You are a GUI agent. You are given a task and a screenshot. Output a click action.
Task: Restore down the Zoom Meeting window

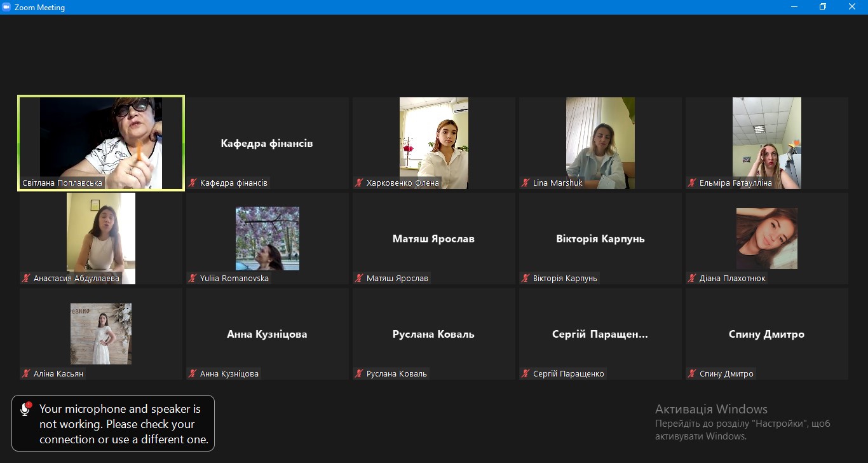point(822,7)
